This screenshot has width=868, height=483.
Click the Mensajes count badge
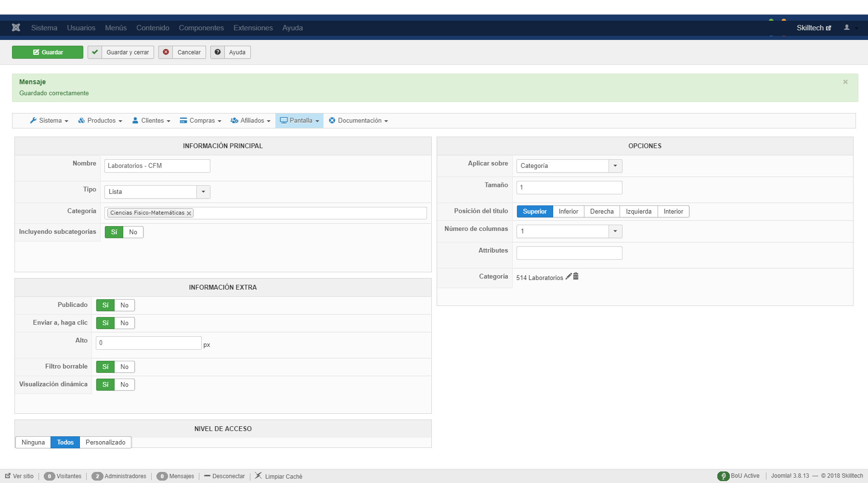[162, 476]
